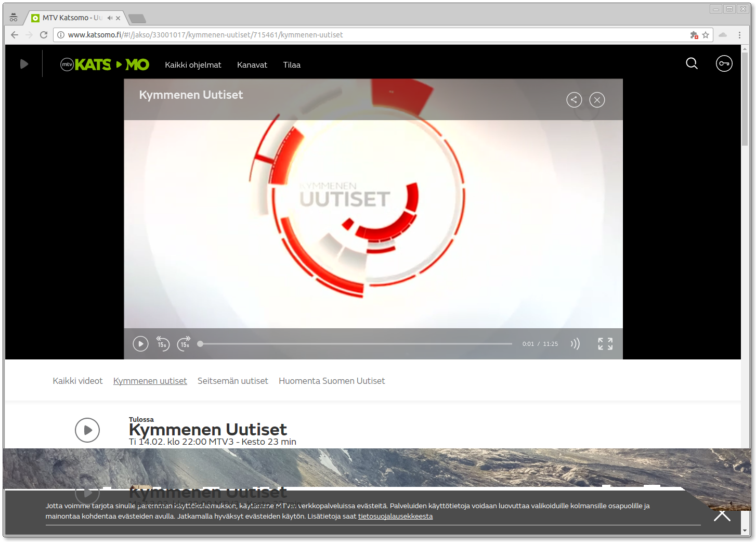Toggle video player volume
Image resolution: width=756 pixels, height=542 pixels.
pos(575,344)
